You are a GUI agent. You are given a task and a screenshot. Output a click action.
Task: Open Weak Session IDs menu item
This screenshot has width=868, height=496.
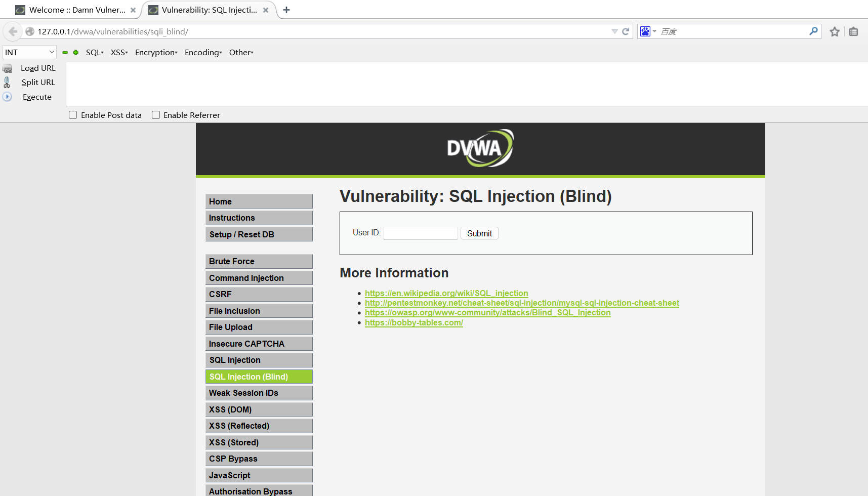pyautogui.click(x=259, y=393)
